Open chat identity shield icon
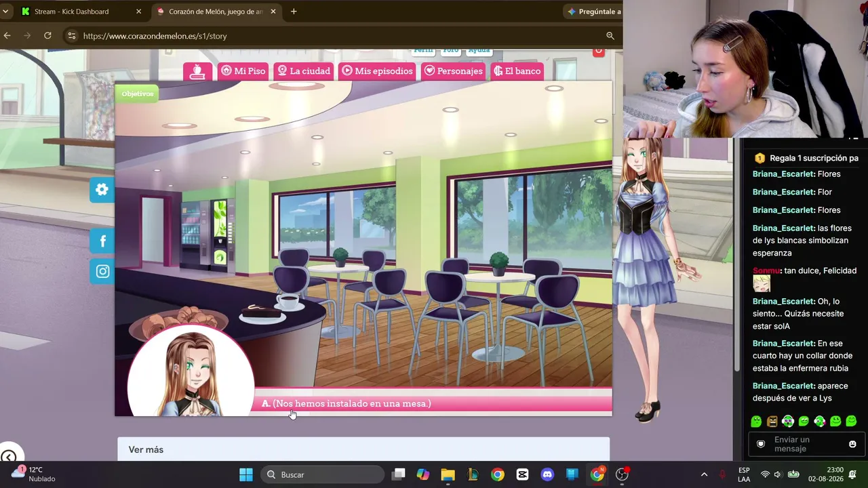 761,445
